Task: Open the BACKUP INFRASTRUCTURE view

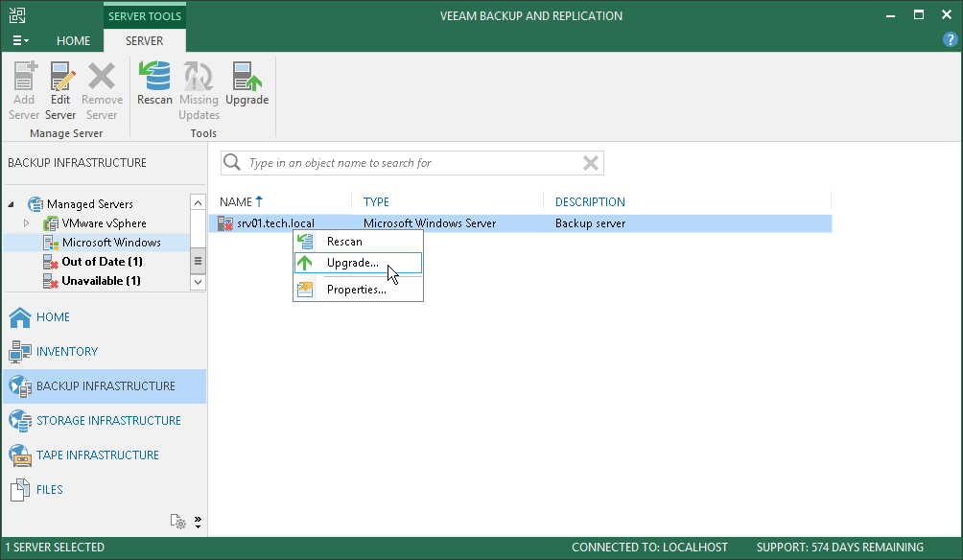Action: pos(105,385)
